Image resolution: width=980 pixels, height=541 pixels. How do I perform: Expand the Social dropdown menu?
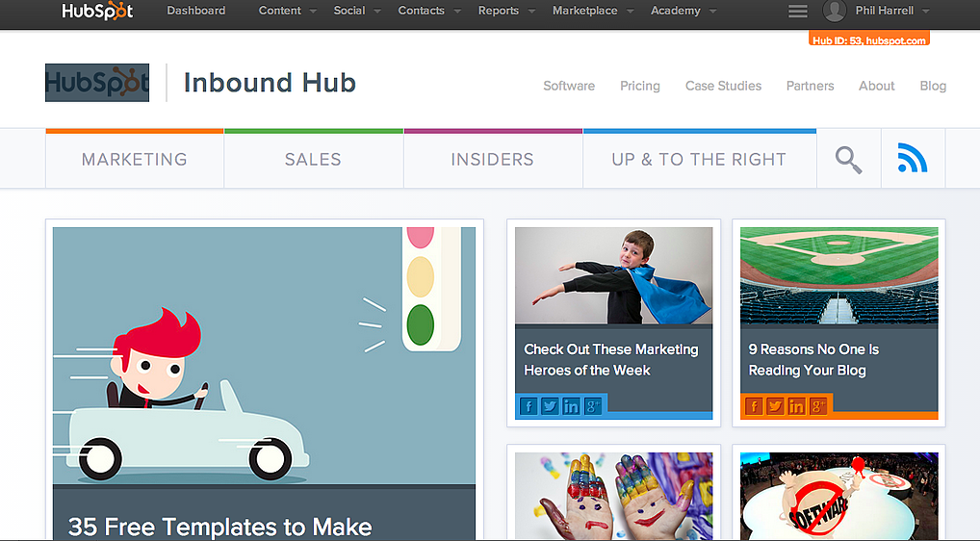(x=357, y=11)
